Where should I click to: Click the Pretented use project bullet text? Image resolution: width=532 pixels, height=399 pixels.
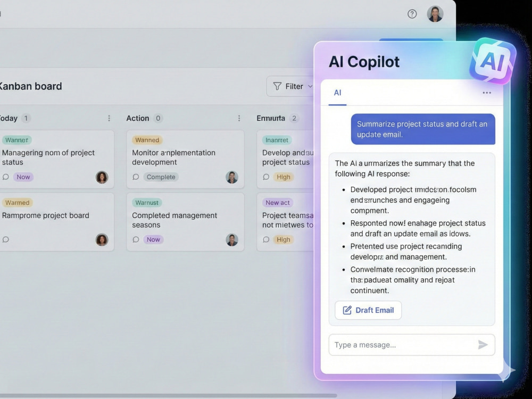(x=406, y=252)
